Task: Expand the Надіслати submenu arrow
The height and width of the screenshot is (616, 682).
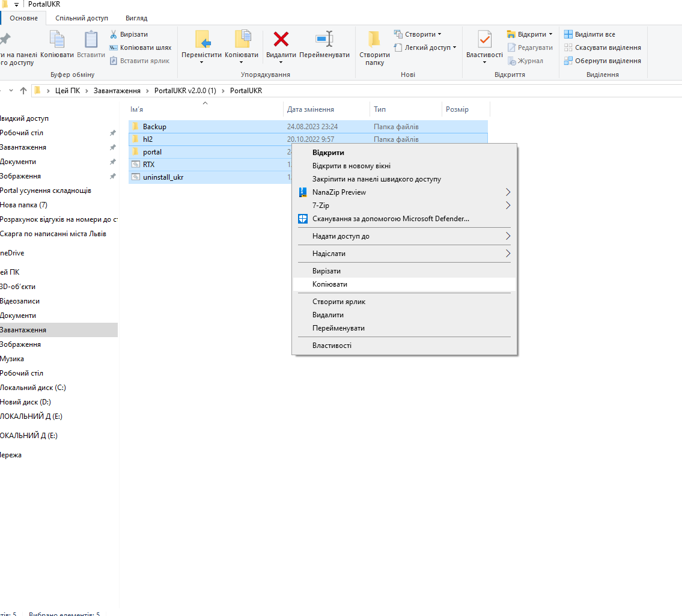Action: 508,254
